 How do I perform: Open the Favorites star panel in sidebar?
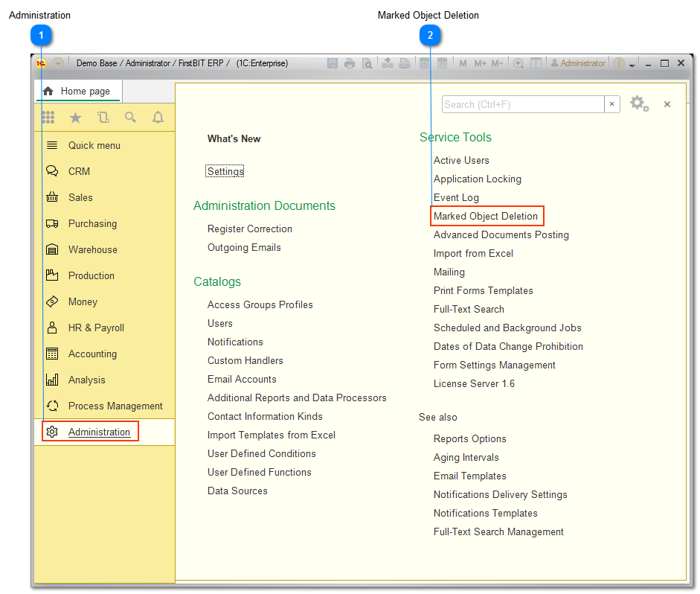coord(75,117)
